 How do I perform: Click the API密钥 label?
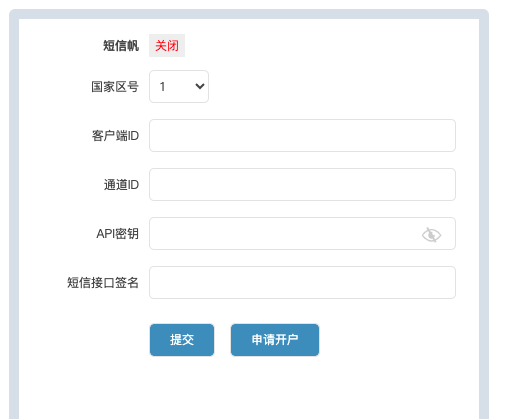click(118, 234)
